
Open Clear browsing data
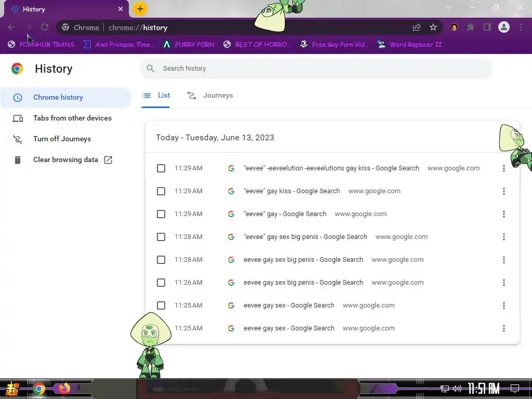[66, 160]
